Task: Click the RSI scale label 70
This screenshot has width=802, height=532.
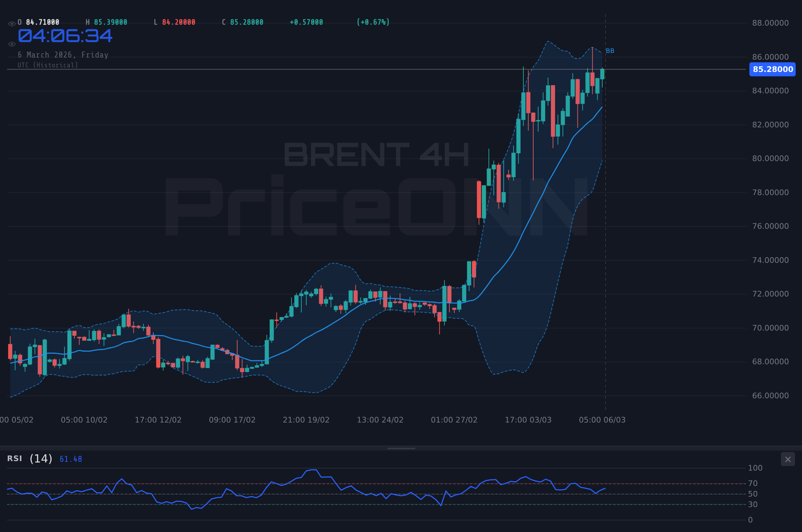Action: pyautogui.click(x=753, y=484)
